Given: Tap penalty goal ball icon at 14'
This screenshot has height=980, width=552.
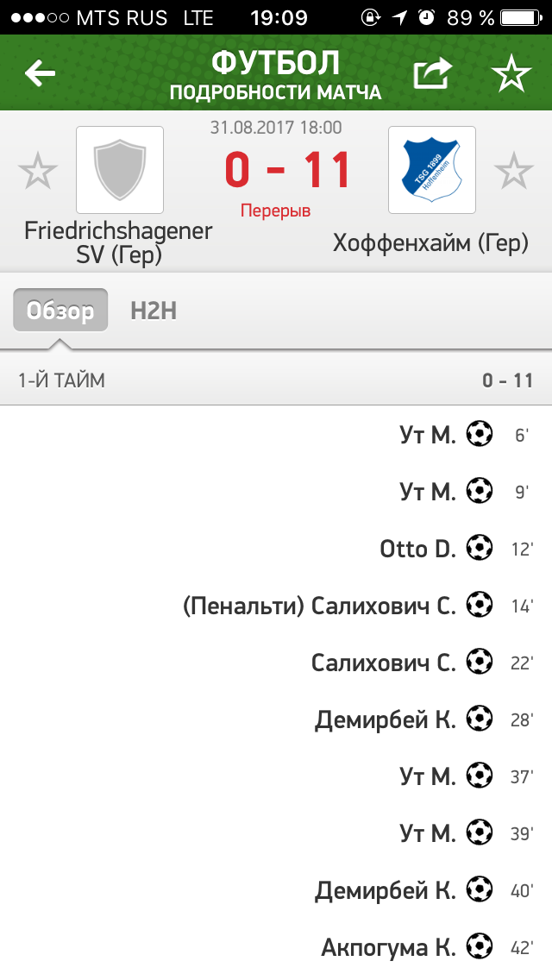Looking at the screenshot, I should pyautogui.click(x=480, y=605).
